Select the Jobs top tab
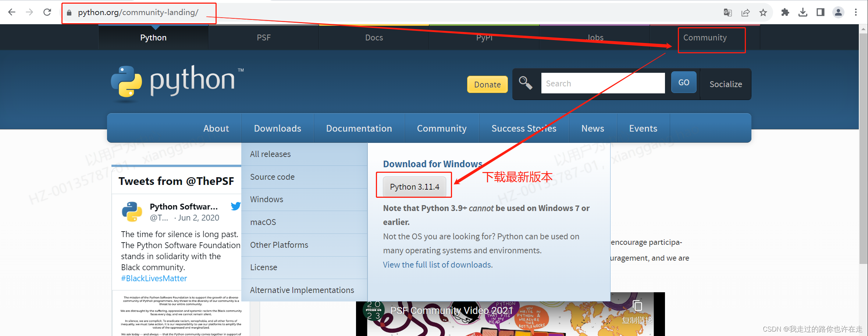This screenshot has width=868, height=336. coord(595,37)
